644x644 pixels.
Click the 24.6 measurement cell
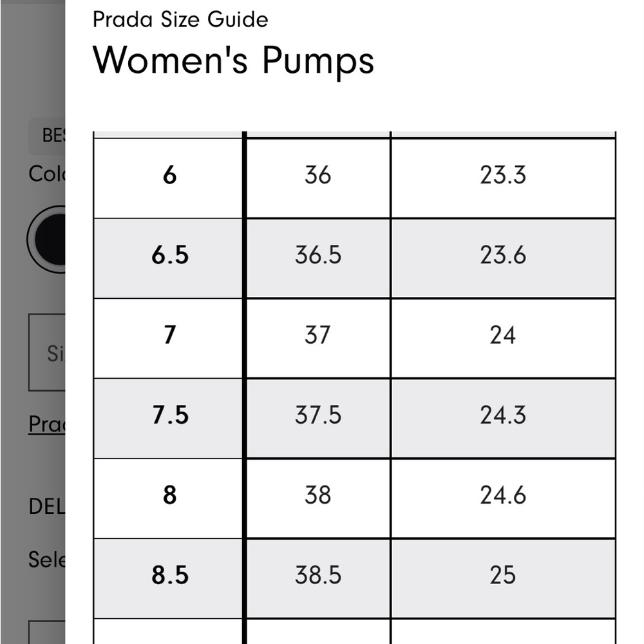[503, 498]
